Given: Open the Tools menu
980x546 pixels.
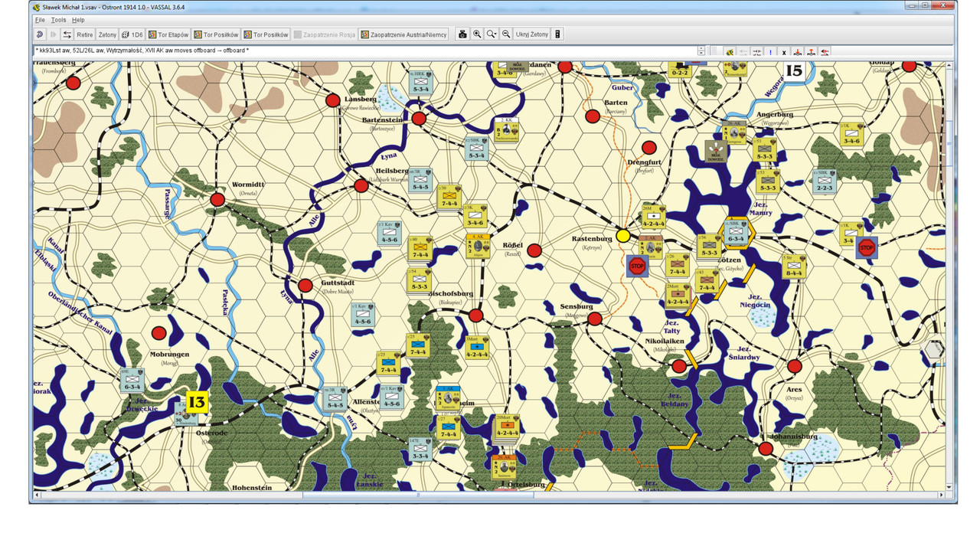Looking at the screenshot, I should [x=59, y=20].
